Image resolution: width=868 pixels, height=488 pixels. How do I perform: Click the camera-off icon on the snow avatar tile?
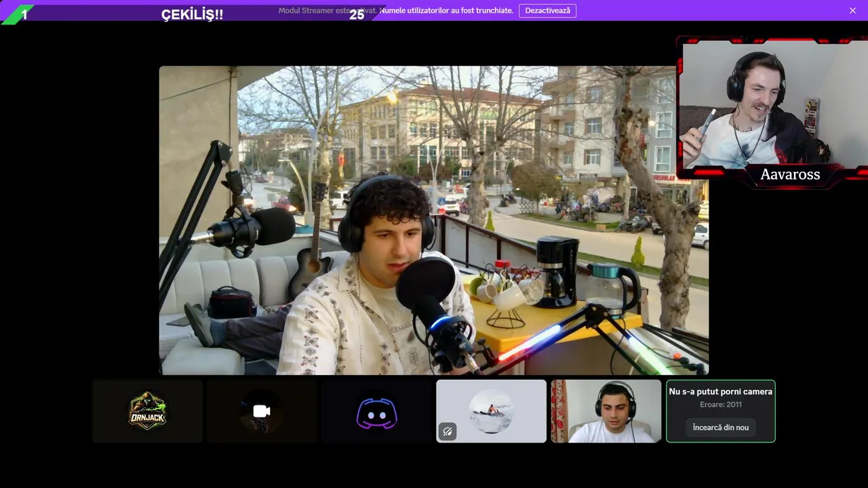[448, 431]
